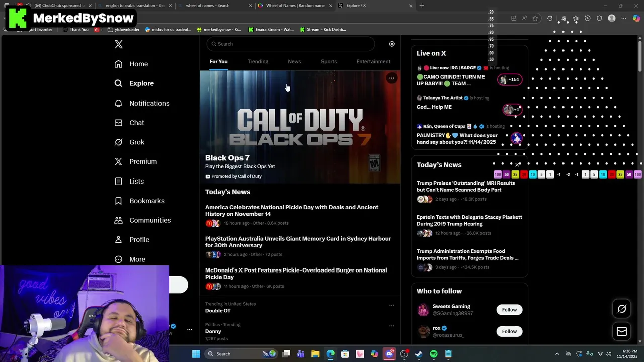Switch to the News tab
Screen dimensions: 644x362
coord(294,61)
